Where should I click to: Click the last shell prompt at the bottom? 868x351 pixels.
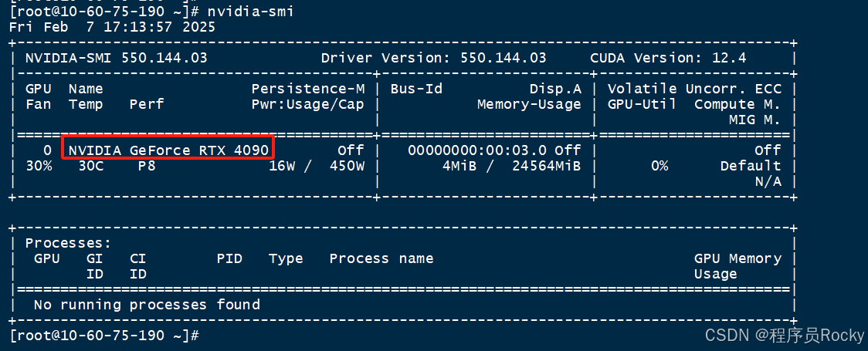pos(104,336)
